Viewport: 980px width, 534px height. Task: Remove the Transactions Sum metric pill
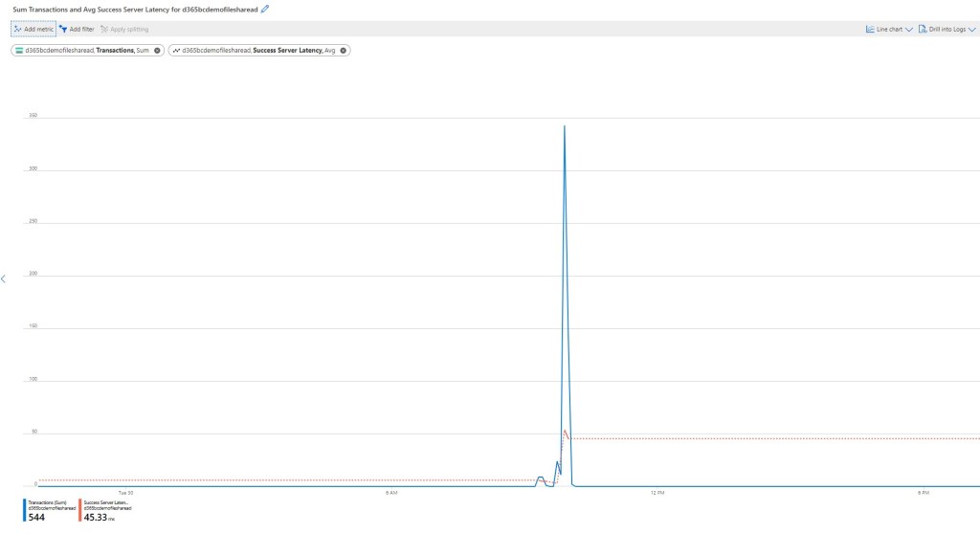157,50
